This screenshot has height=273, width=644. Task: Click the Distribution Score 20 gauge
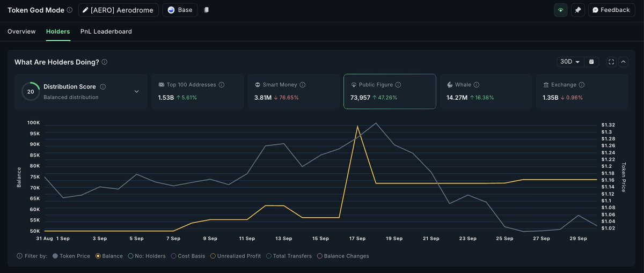(x=31, y=92)
